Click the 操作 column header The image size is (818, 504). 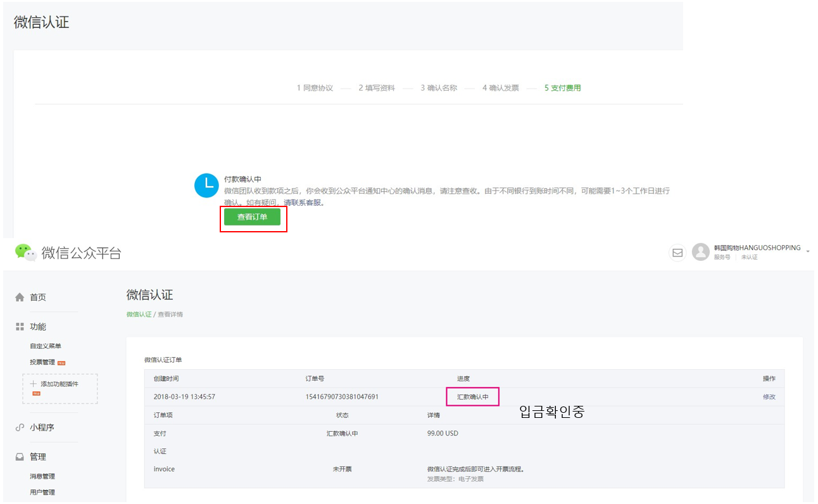click(x=769, y=379)
